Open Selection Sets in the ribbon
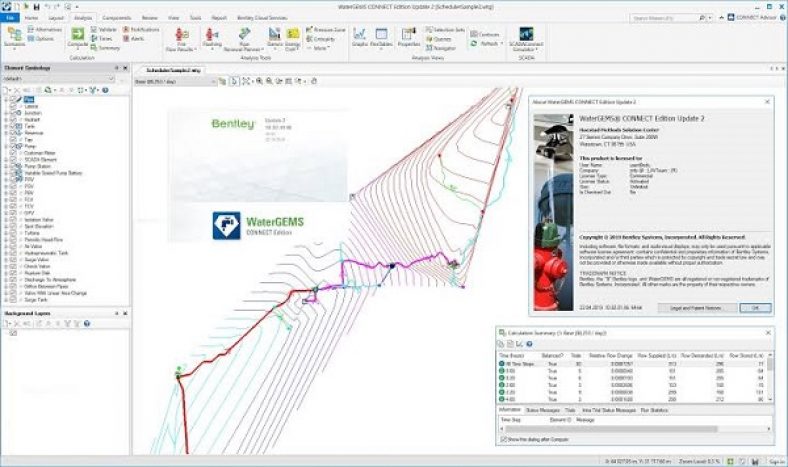 445,30
